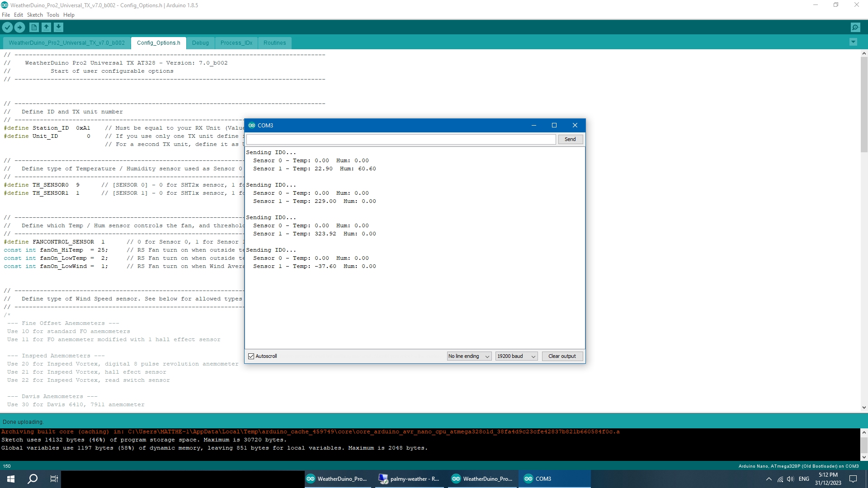Expand the No line ending dropdown
The width and height of the screenshot is (868, 488).
click(x=469, y=356)
